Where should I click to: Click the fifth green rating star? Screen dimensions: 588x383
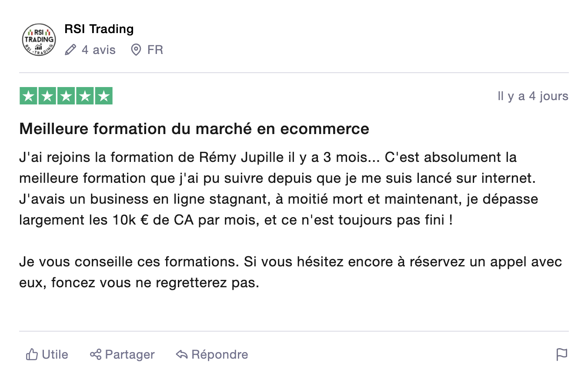pos(104,96)
